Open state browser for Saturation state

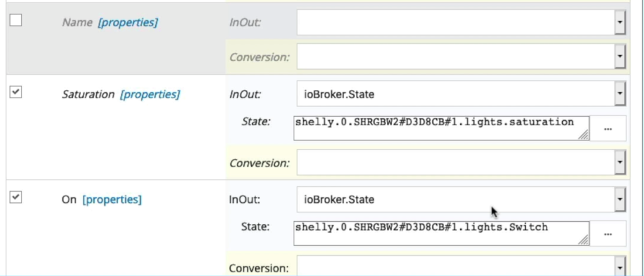608,128
